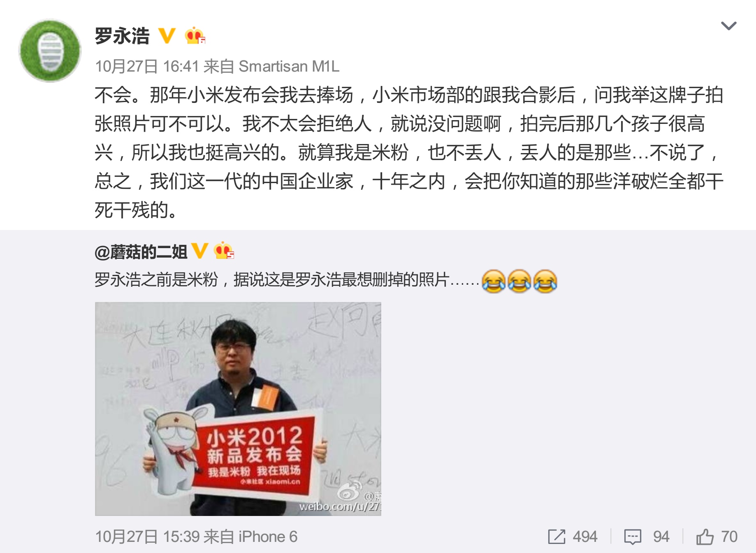Open comments via the speech bubble icon
756x553 pixels.
coord(633,537)
